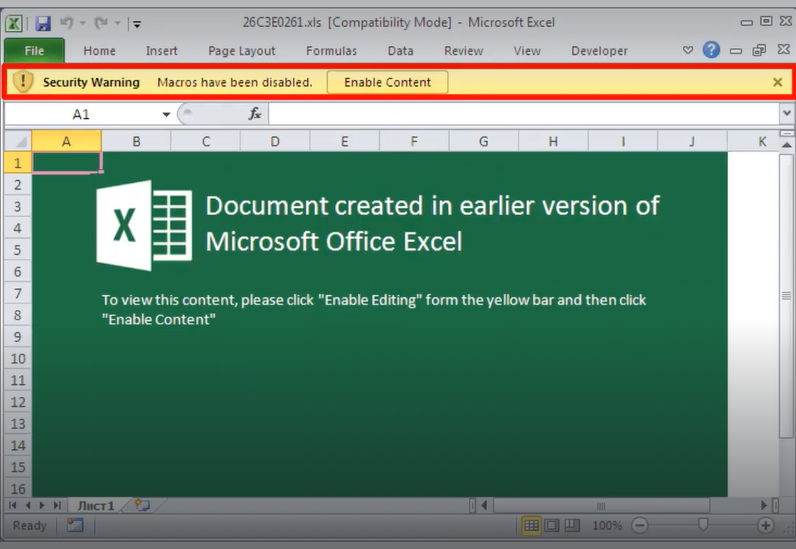
Task: Click the zoom in plus button
Action: point(766,526)
